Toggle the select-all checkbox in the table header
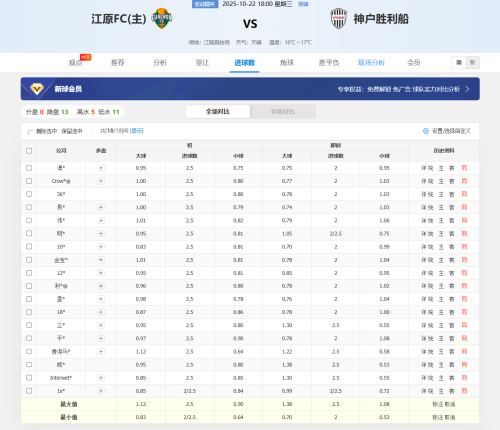This screenshot has width=500, height=430. (29, 151)
